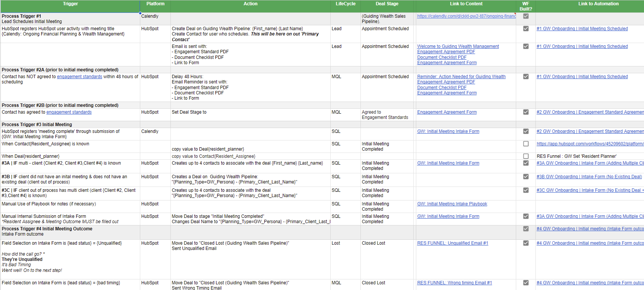This screenshot has height=290, width=644.
Task: Open #2 GW Onboarding link in Set Deal Stage row
Action: click(590, 112)
